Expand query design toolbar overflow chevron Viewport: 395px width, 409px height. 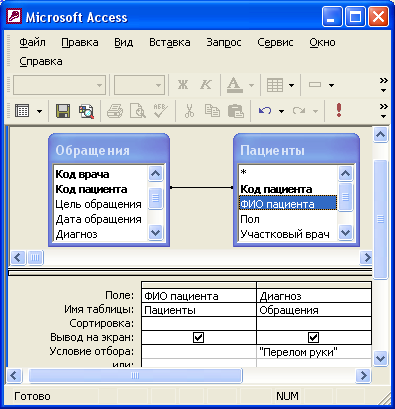[384, 111]
